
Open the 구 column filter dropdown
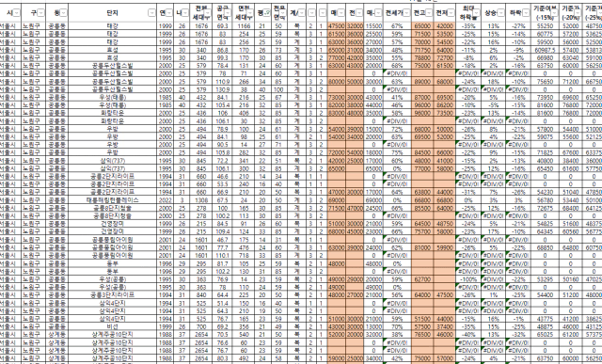click(x=41, y=13)
